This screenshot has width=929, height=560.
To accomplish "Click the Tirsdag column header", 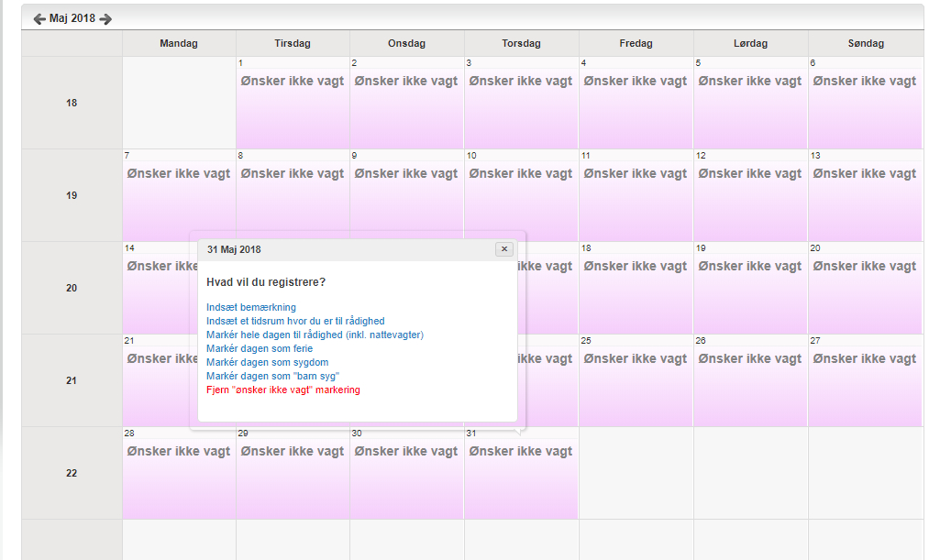I will (293, 43).
